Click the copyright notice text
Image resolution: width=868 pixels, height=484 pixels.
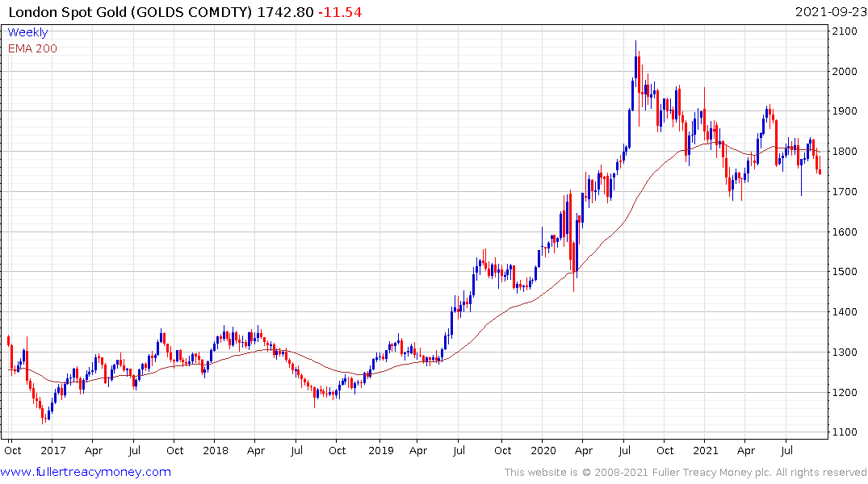pyautogui.click(x=686, y=473)
